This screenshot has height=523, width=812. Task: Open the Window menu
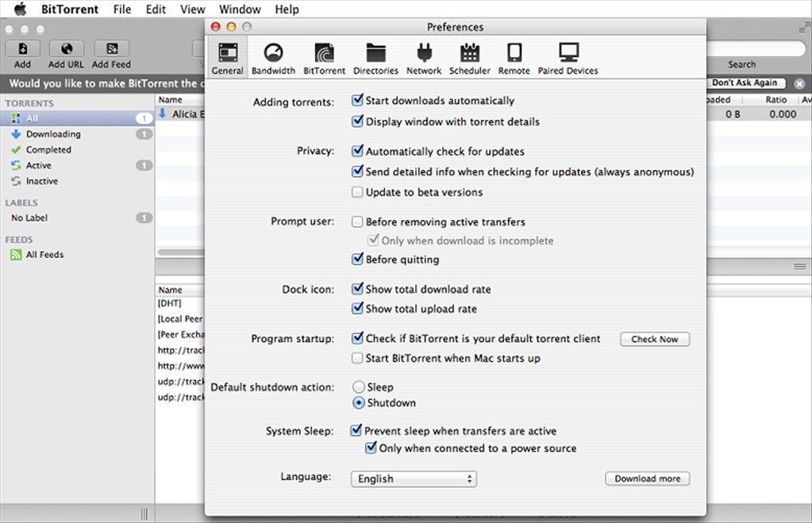point(240,9)
